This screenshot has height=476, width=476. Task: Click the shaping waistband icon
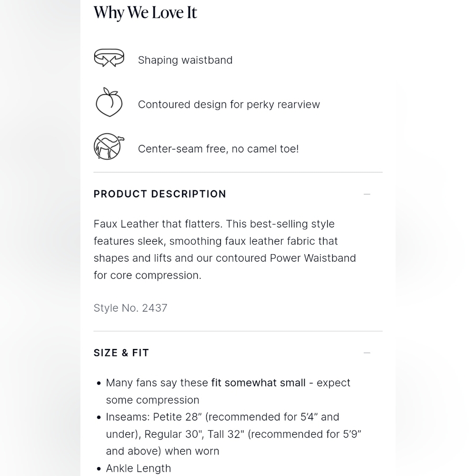[109, 58]
